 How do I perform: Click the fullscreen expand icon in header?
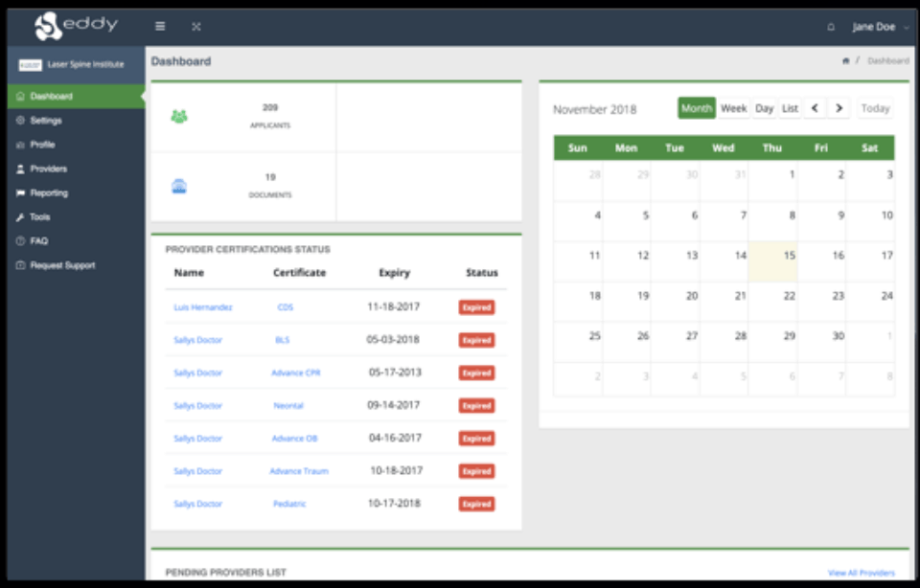[195, 27]
